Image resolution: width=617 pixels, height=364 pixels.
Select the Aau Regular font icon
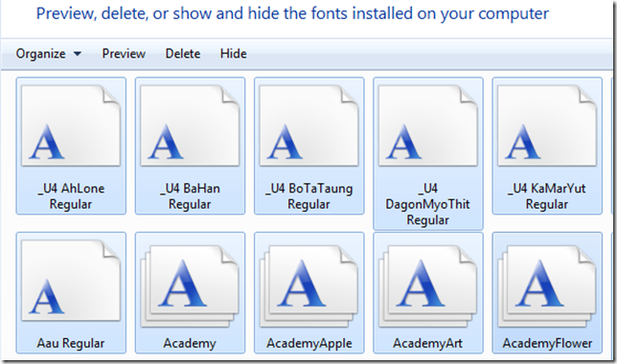pyautogui.click(x=71, y=281)
